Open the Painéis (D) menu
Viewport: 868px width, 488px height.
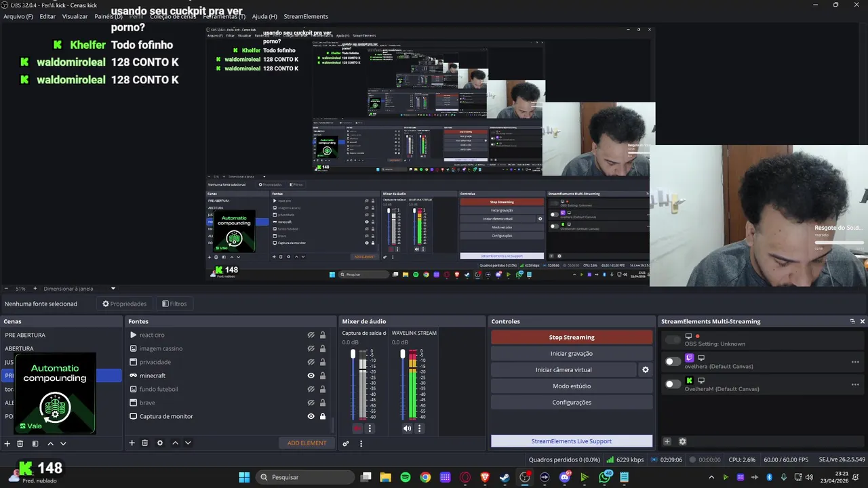click(108, 16)
